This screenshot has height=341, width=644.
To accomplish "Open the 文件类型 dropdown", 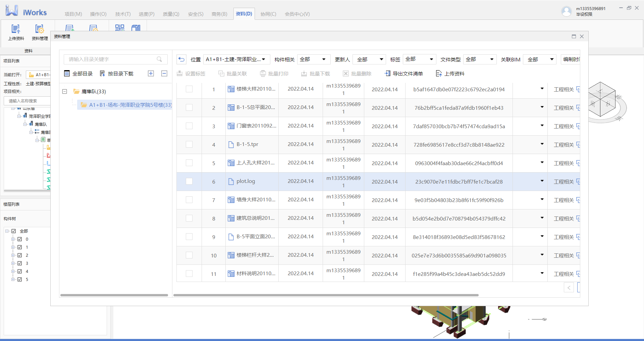I will [480, 59].
